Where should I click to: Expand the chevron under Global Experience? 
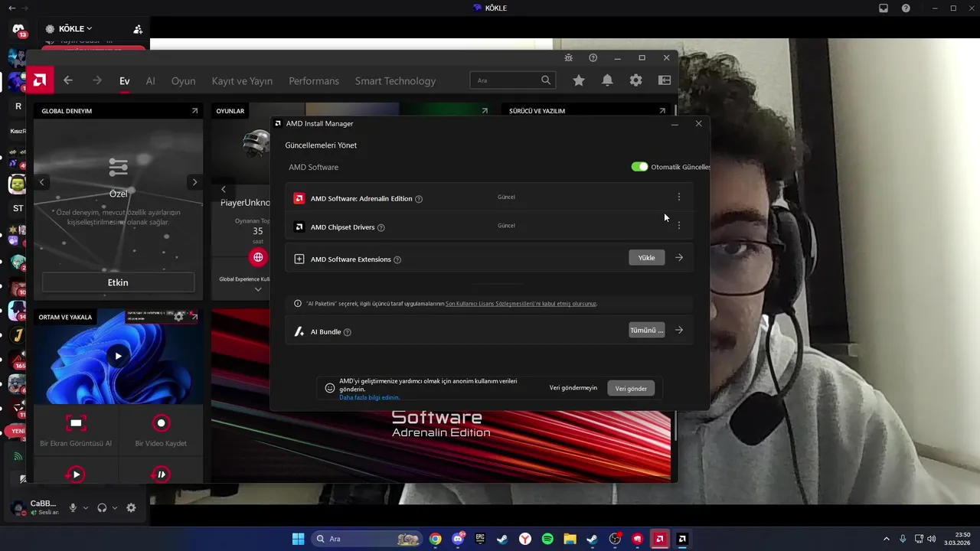(x=258, y=289)
